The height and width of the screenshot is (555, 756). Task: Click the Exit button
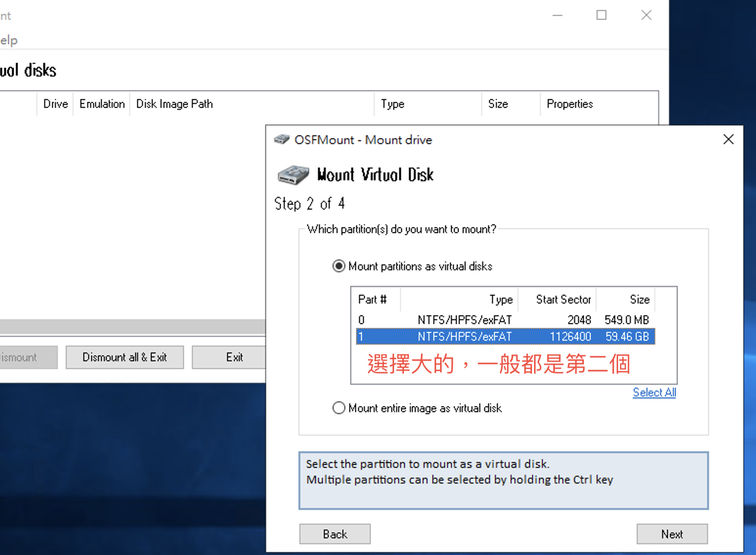point(234,357)
